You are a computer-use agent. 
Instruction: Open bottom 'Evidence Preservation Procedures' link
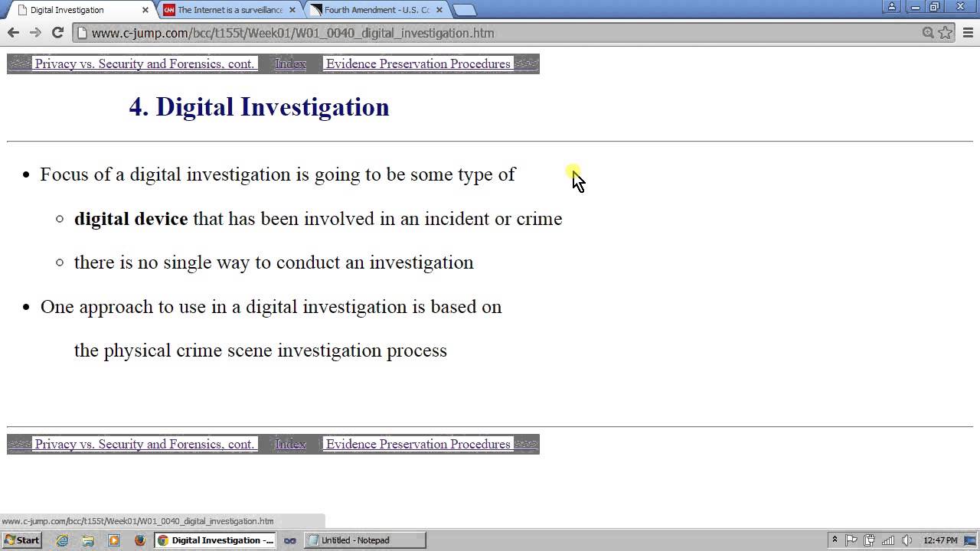418,444
